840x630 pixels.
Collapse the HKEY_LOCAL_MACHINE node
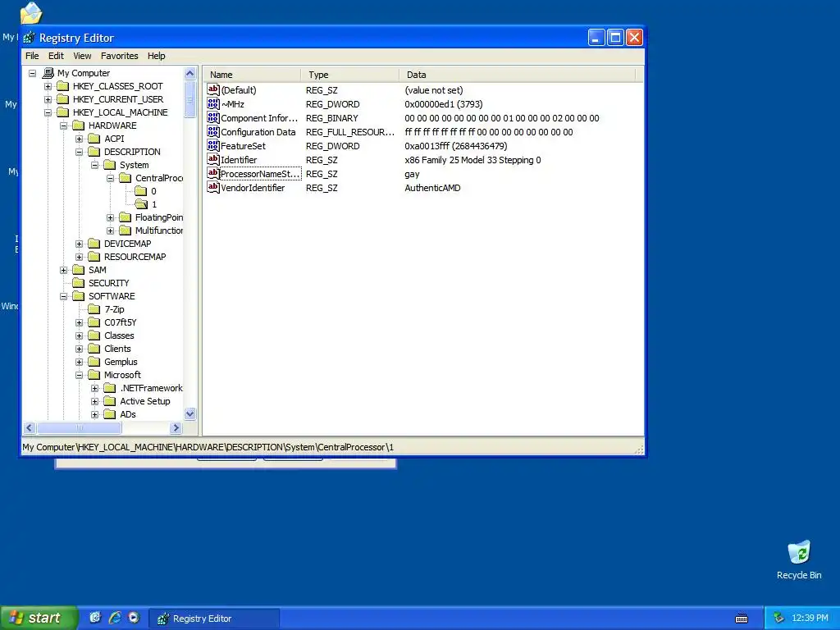(48, 112)
